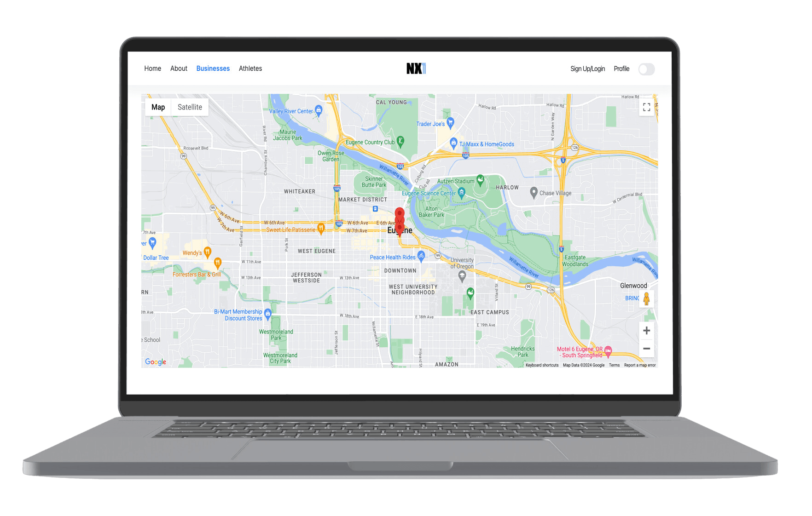Click the Bi-Mart Membership Discount Stores pin

pyautogui.click(x=267, y=315)
